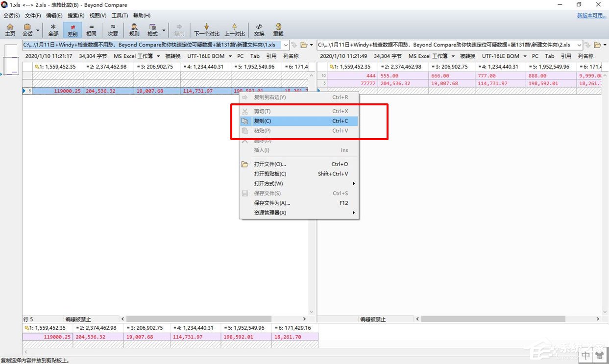The image size is (609, 364).
Task: Click the 规则 (Rules) toolbar icon
Action: pyautogui.click(x=134, y=29)
